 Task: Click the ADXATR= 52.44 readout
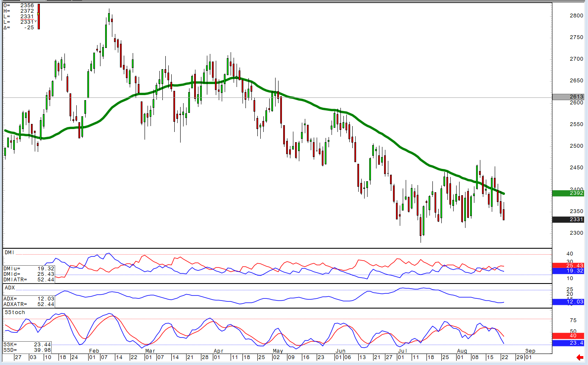[x=29, y=304]
